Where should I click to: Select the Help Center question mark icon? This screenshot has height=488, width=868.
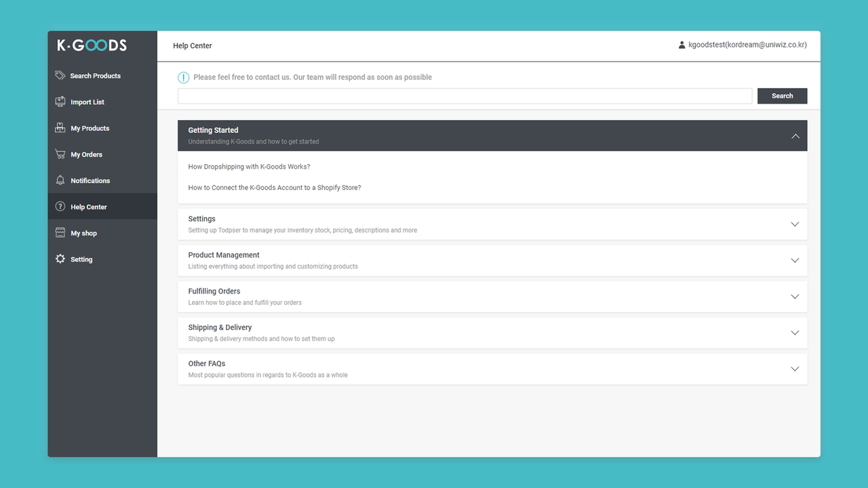tap(60, 206)
